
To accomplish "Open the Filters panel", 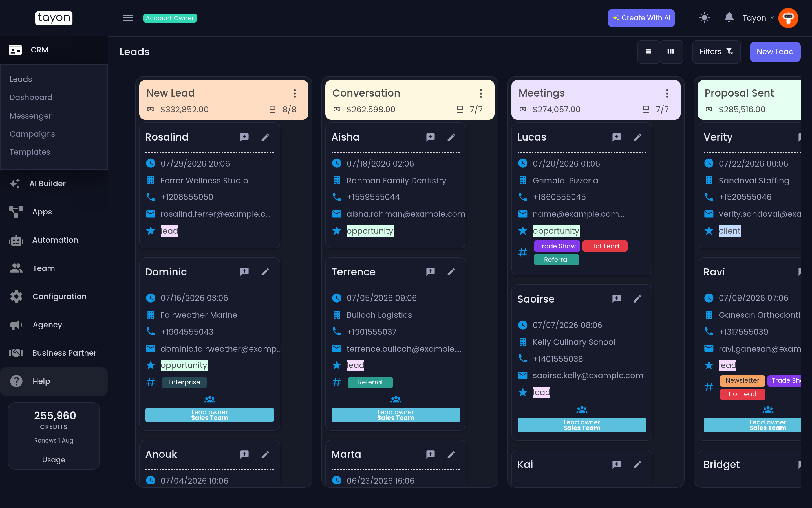I will pyautogui.click(x=716, y=52).
